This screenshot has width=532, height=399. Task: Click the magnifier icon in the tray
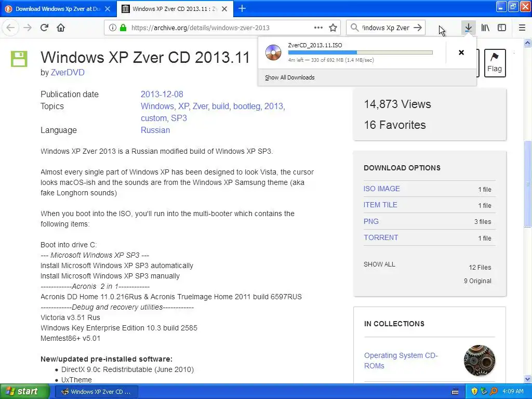pyautogui.click(x=494, y=392)
